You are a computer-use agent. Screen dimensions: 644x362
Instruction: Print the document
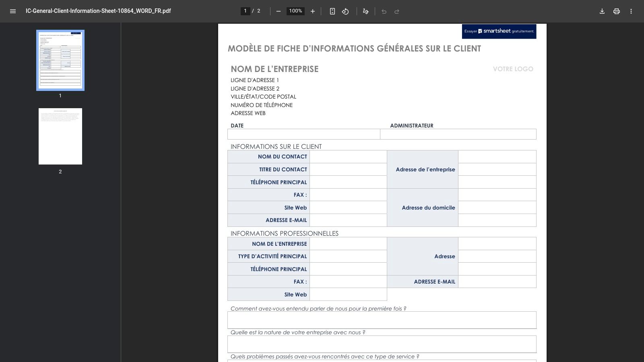(x=617, y=11)
